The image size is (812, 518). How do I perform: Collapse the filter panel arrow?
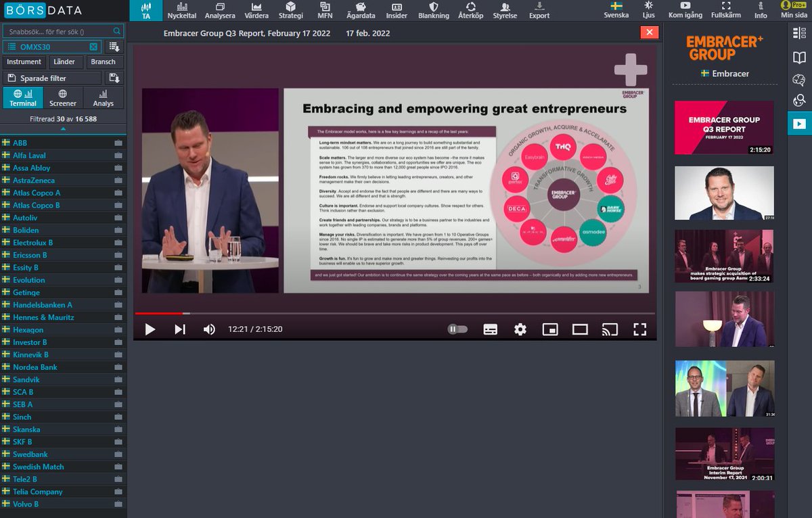63,128
